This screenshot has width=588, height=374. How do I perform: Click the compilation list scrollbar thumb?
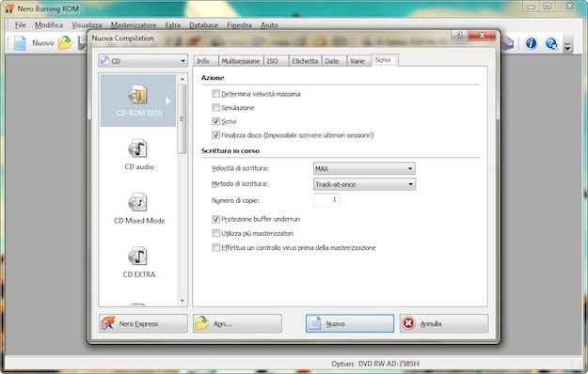(x=182, y=119)
